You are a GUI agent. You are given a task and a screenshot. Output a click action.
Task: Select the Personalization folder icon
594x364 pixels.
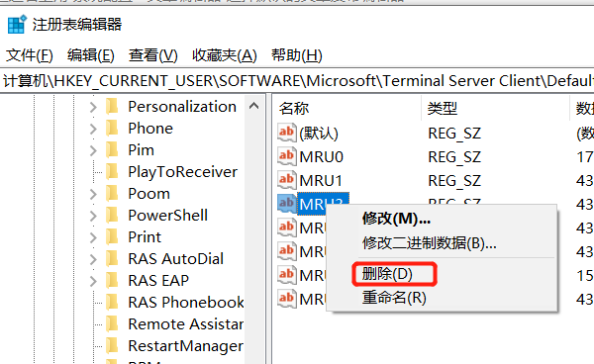[112, 106]
